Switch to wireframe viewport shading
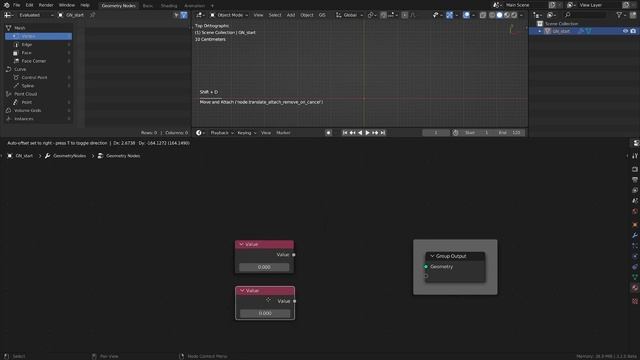The width and height of the screenshot is (640, 360). pyautogui.click(x=492, y=15)
